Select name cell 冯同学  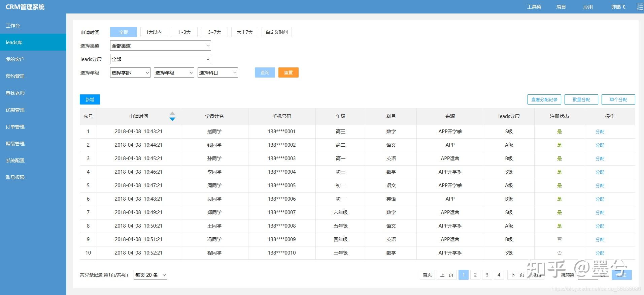click(214, 239)
